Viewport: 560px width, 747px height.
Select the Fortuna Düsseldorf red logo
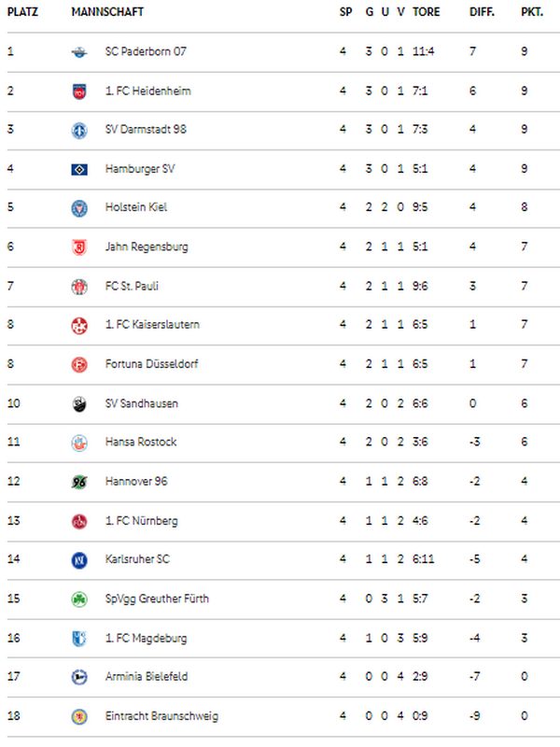(x=79, y=364)
